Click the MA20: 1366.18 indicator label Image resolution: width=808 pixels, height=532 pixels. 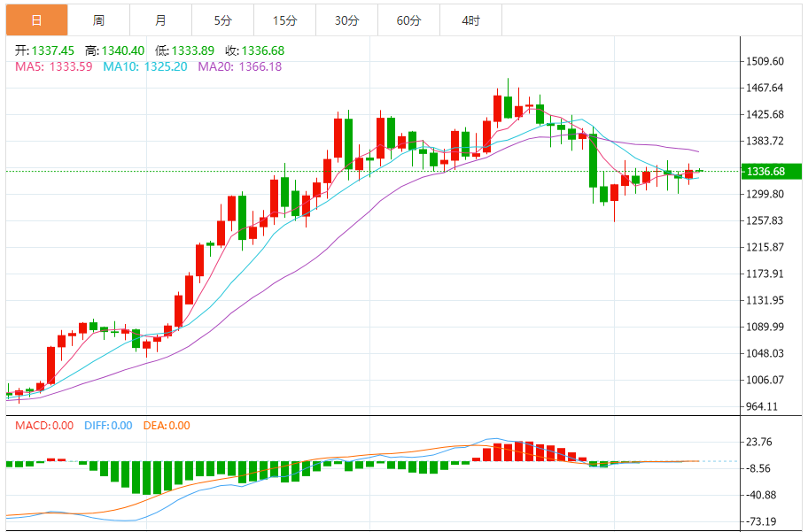coord(239,66)
